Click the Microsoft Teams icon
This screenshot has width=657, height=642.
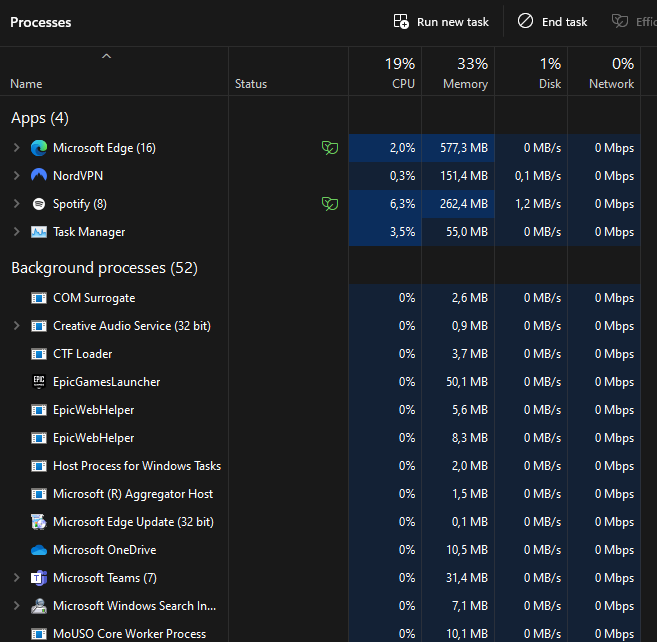pos(39,578)
